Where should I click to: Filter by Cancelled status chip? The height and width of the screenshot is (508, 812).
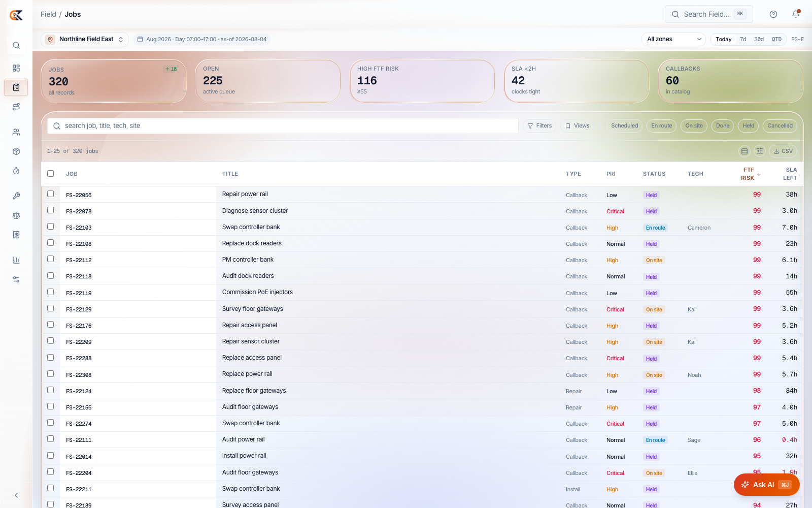(780, 126)
